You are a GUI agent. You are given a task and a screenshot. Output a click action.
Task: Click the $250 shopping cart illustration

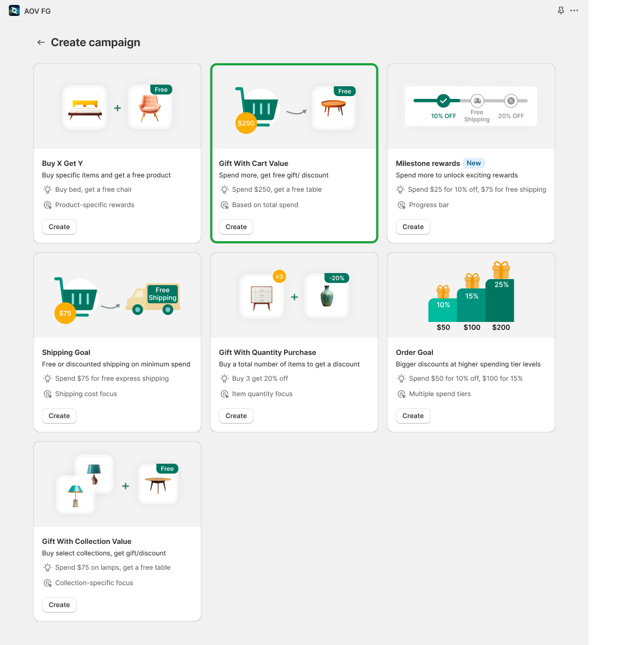click(257, 109)
